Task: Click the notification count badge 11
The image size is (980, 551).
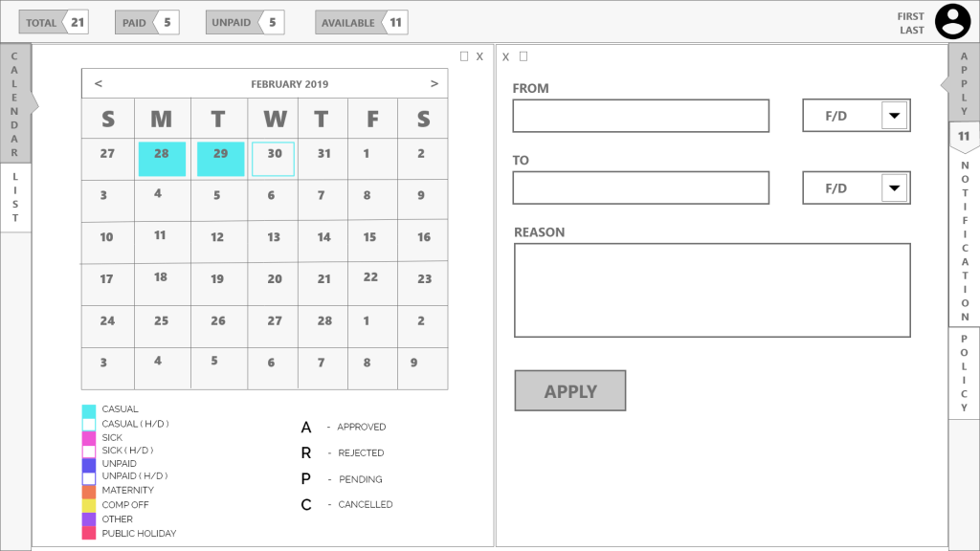Action: [964, 136]
